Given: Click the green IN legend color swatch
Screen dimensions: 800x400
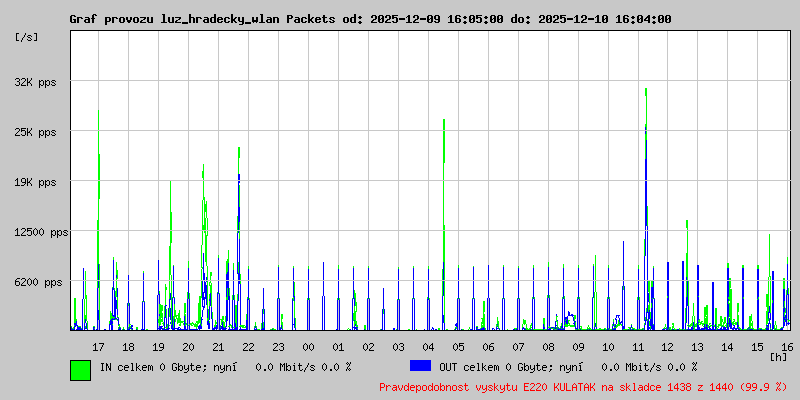Looking at the screenshot, I should point(81,370).
